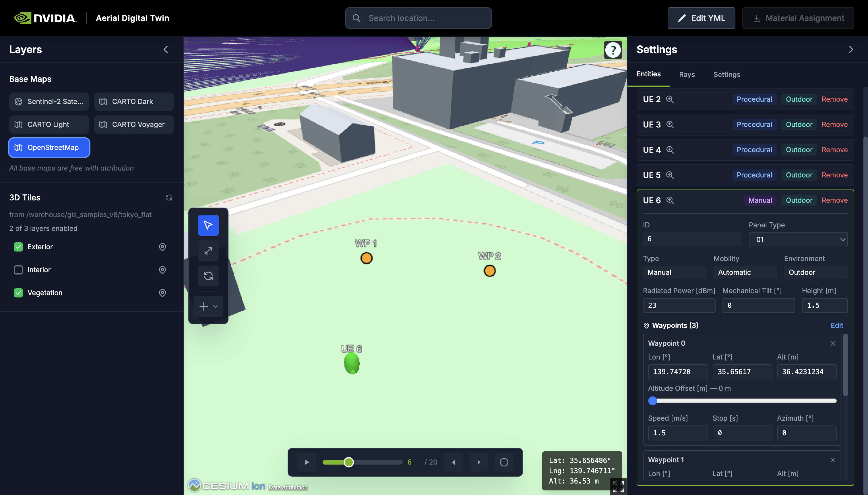Image resolution: width=868 pixels, height=495 pixels.
Task: Collapse the Layers panel
Action: 166,50
